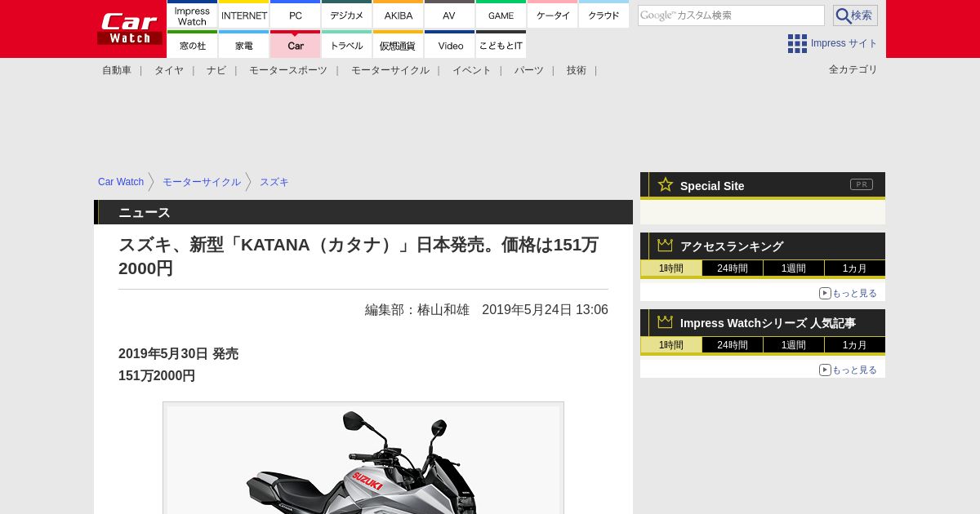Image resolution: width=980 pixels, height=514 pixels.
Task: Open the Video tab
Action: (x=449, y=44)
